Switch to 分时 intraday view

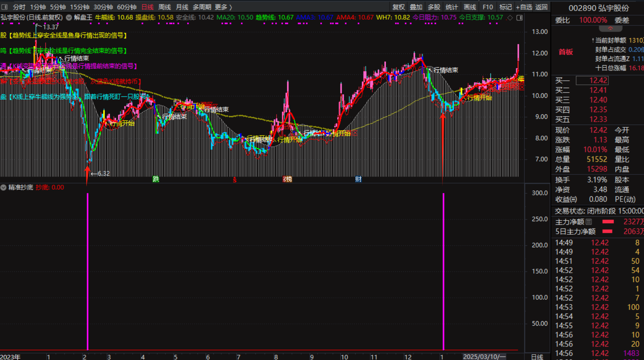coord(19,7)
